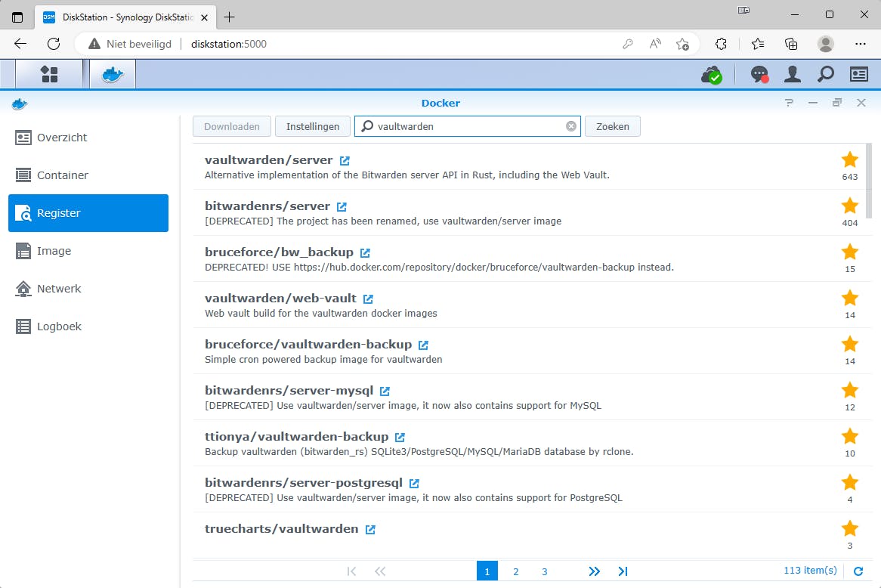
Task: Open Instellingen registry settings
Action: coord(312,126)
